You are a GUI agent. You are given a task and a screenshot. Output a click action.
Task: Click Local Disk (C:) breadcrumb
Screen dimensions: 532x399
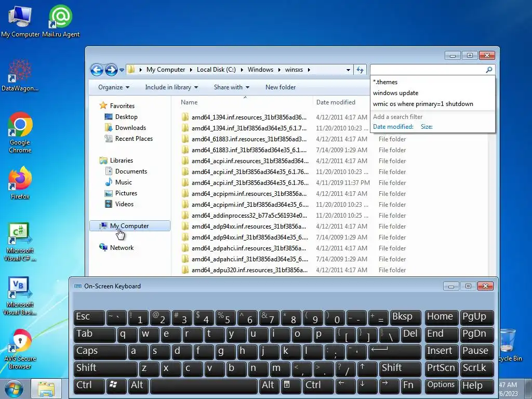pyautogui.click(x=216, y=70)
